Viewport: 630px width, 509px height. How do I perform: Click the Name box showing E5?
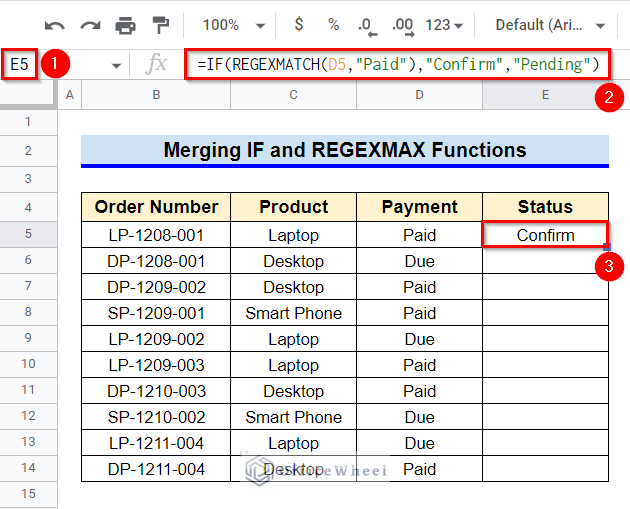coord(20,64)
